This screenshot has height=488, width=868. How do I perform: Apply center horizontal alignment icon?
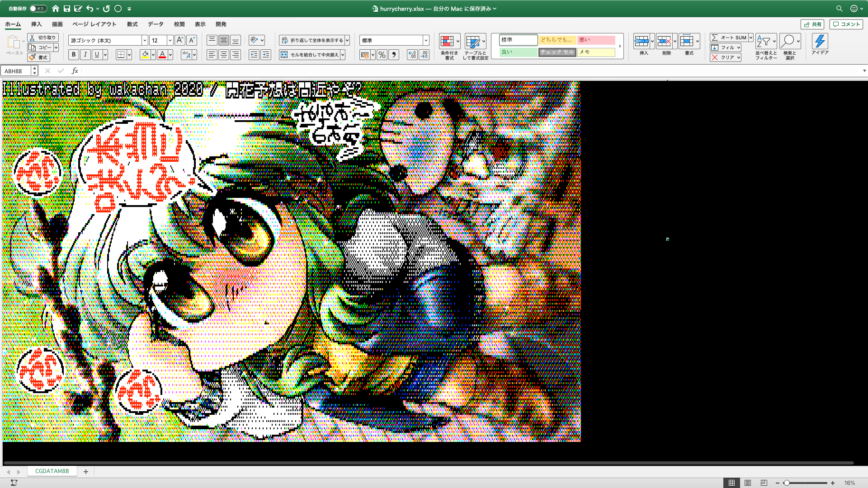click(224, 55)
